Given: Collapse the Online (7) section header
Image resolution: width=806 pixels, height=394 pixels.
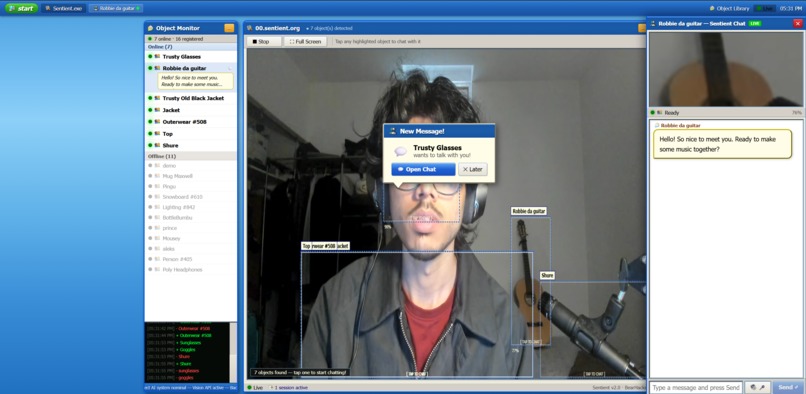Looking at the screenshot, I should (x=191, y=47).
